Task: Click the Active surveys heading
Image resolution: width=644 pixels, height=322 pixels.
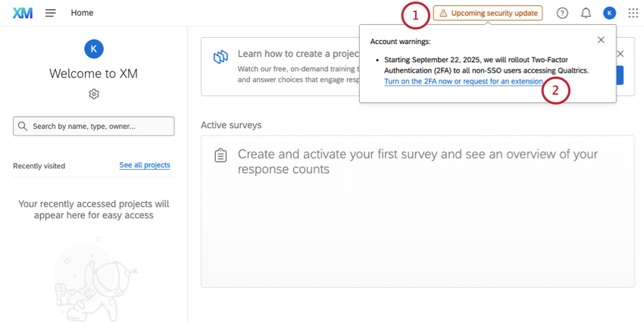Action: pyautogui.click(x=231, y=125)
